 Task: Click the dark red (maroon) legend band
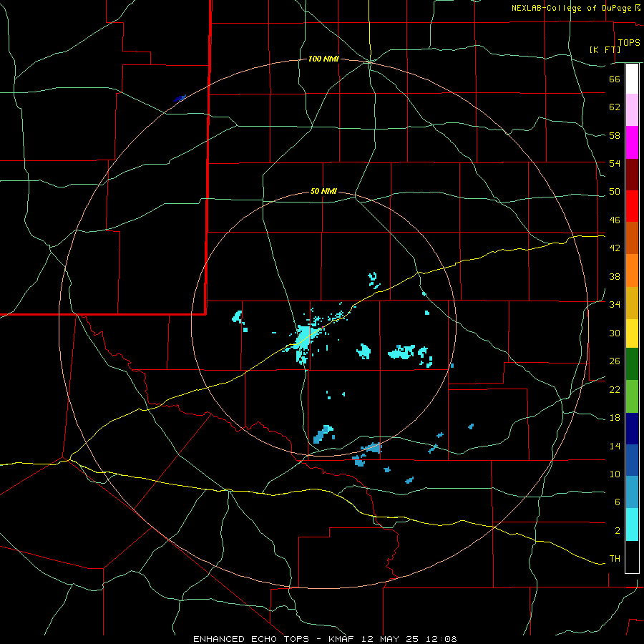click(x=632, y=174)
